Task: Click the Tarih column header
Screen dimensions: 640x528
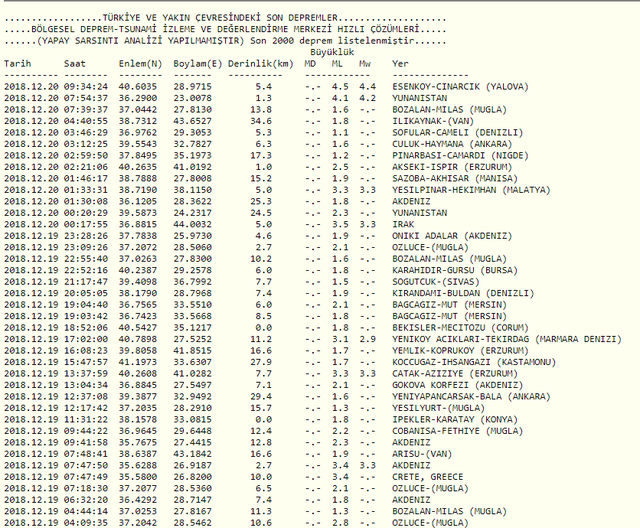Action: [18, 63]
